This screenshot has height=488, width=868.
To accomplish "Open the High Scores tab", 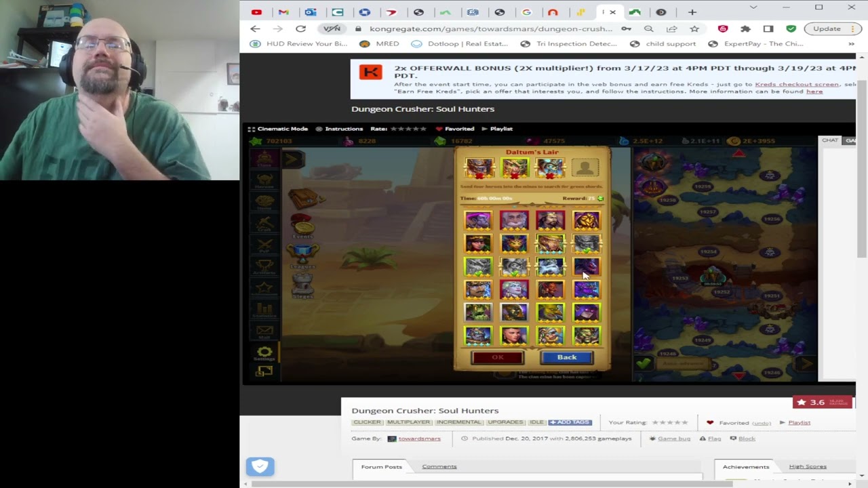I will tap(808, 466).
